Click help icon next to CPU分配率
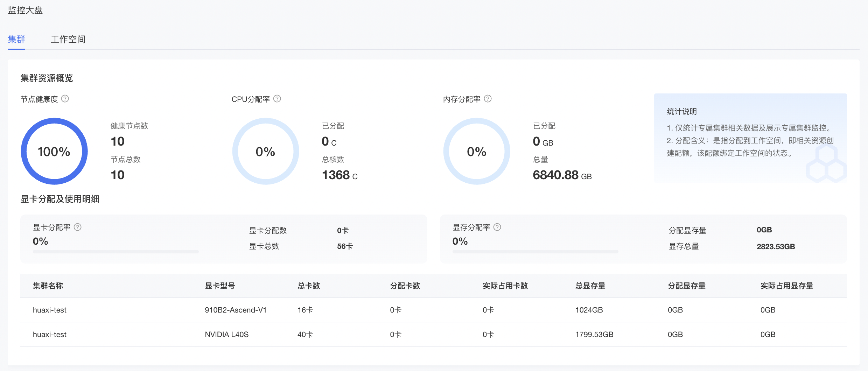The image size is (868, 371). (x=277, y=99)
